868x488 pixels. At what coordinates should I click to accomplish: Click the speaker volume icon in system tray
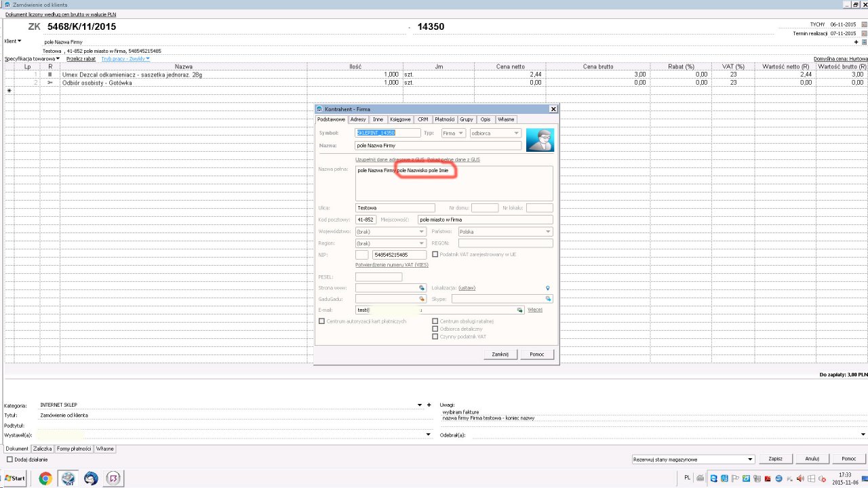tap(799, 478)
